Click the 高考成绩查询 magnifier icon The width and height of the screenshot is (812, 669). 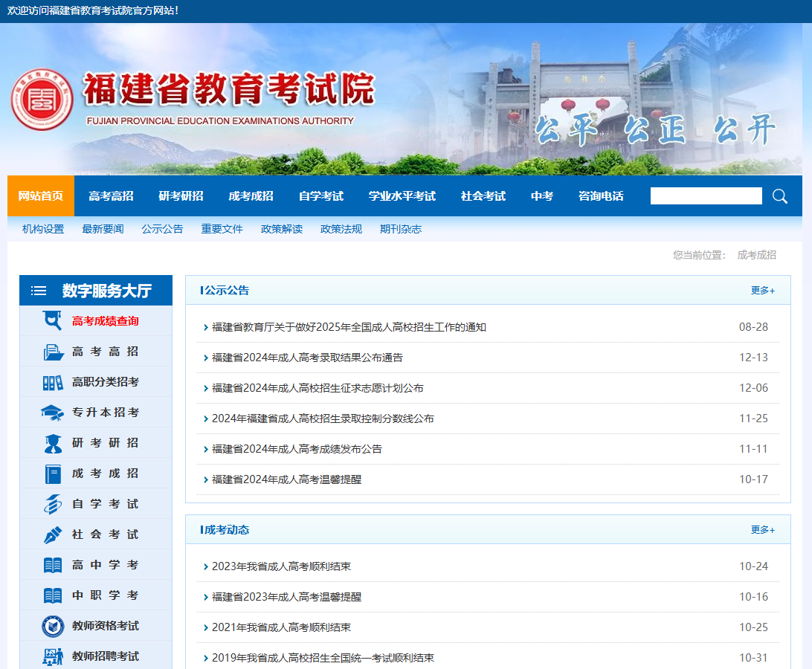pyautogui.click(x=52, y=320)
